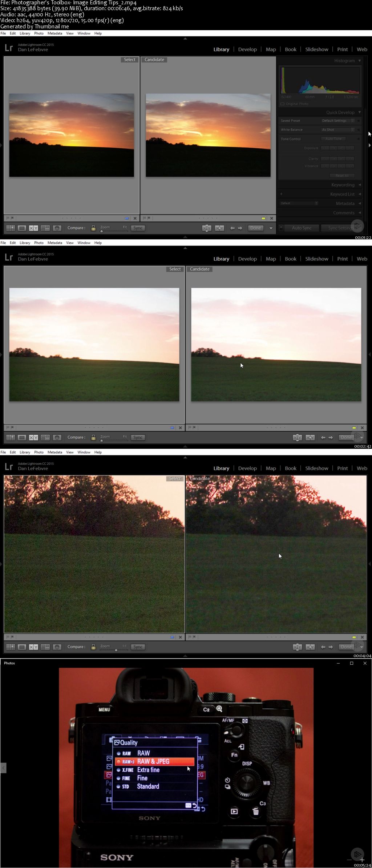Open the Slideshow module, 00:04:04 frame
This screenshot has width=372, height=868.
click(316, 468)
